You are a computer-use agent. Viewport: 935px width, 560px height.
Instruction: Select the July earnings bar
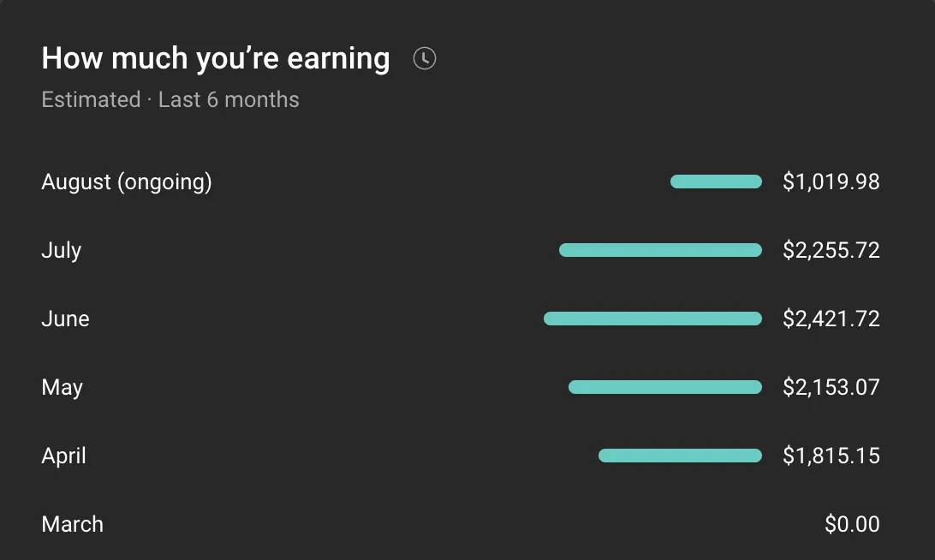pos(661,251)
